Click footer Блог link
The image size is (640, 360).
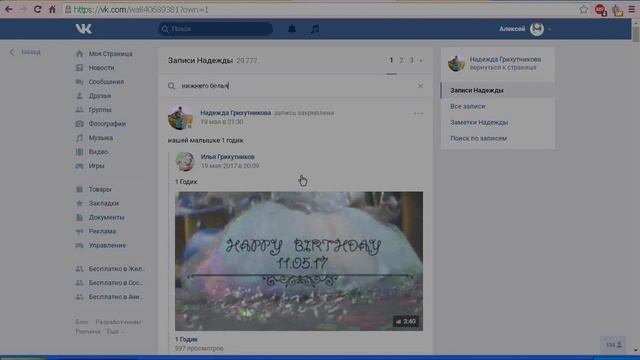point(81,322)
